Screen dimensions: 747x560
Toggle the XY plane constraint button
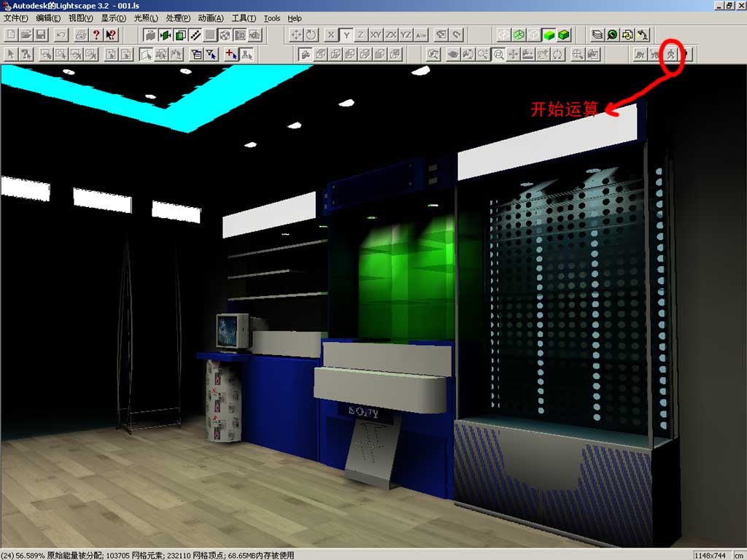click(x=375, y=34)
